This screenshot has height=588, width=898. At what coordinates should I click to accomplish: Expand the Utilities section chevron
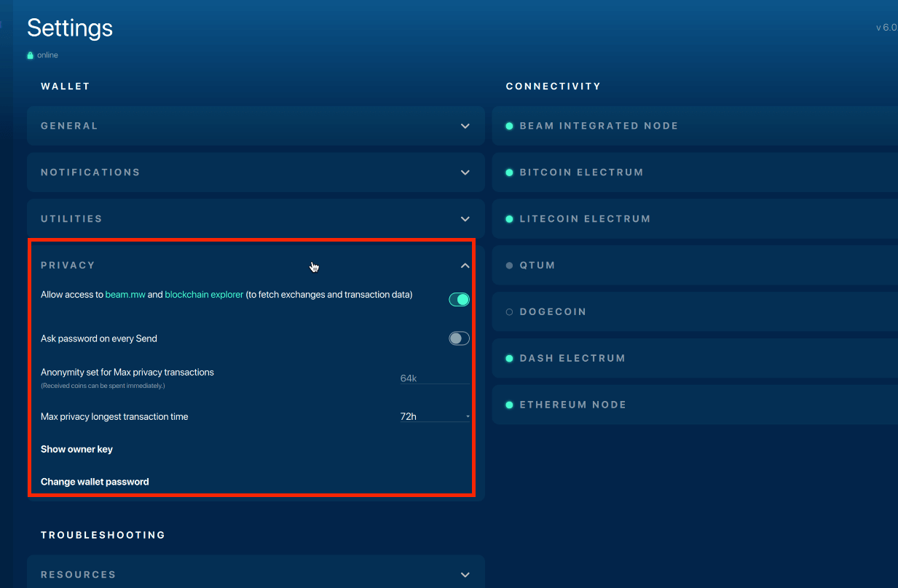[465, 219]
